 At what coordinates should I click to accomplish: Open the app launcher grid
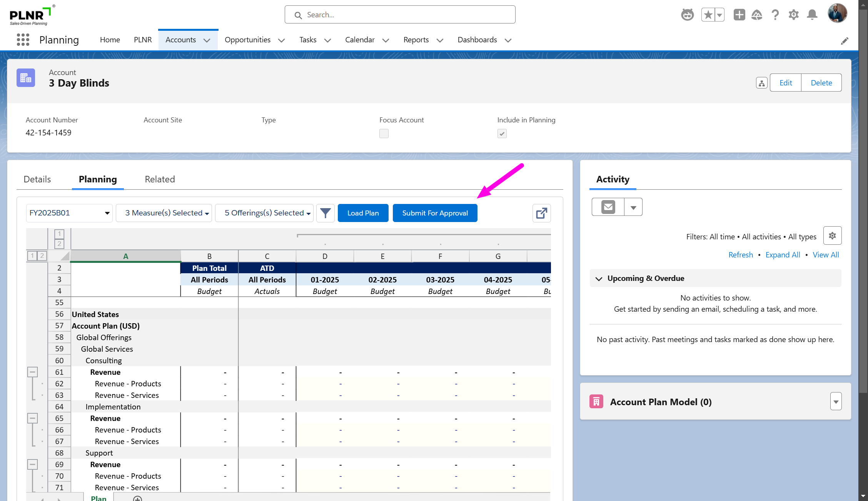[x=23, y=40]
